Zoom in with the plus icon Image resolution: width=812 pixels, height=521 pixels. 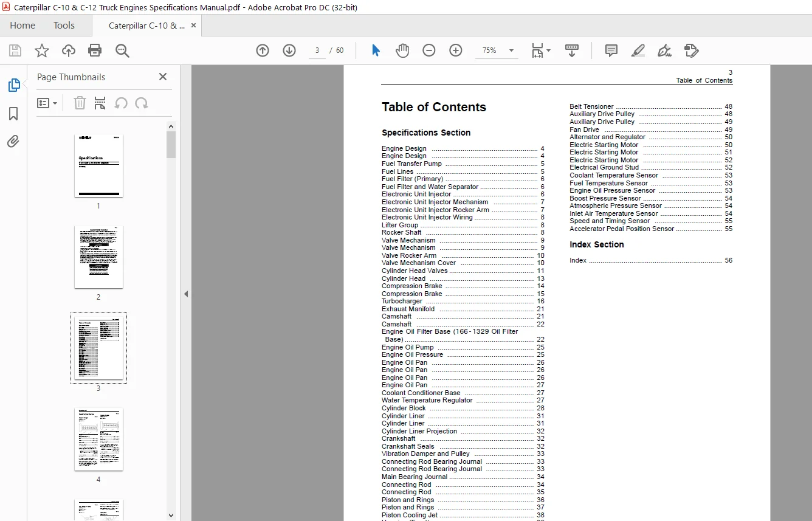pos(456,50)
